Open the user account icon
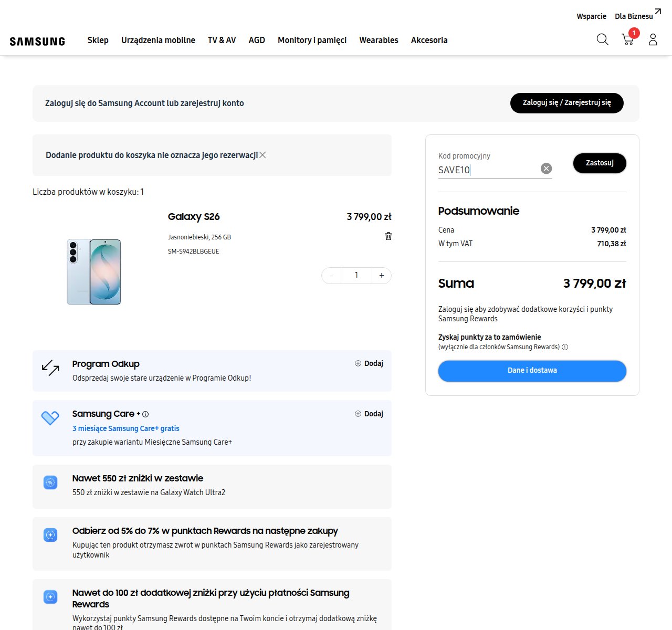This screenshot has height=630, width=672. click(653, 39)
